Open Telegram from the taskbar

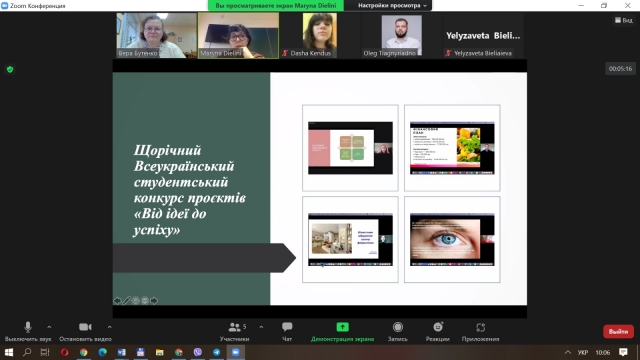point(217,352)
